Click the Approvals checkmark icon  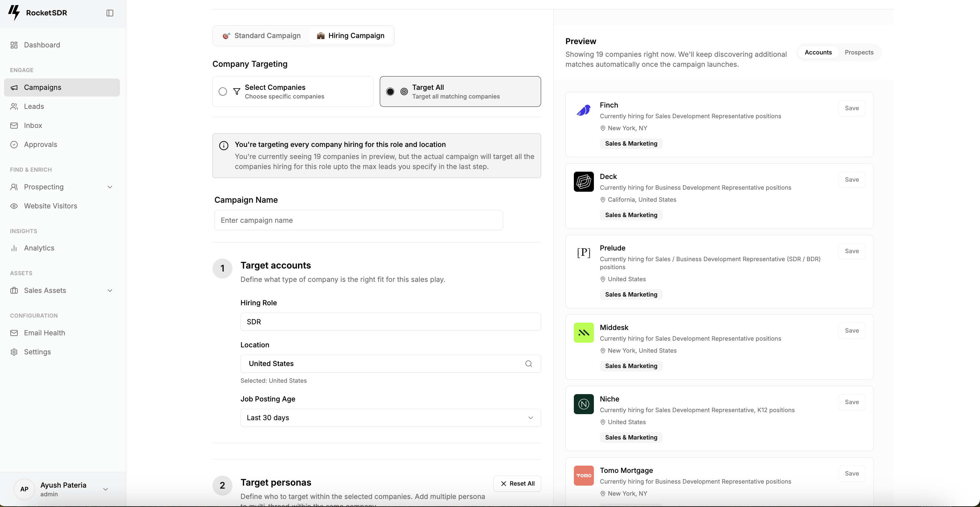pos(14,145)
